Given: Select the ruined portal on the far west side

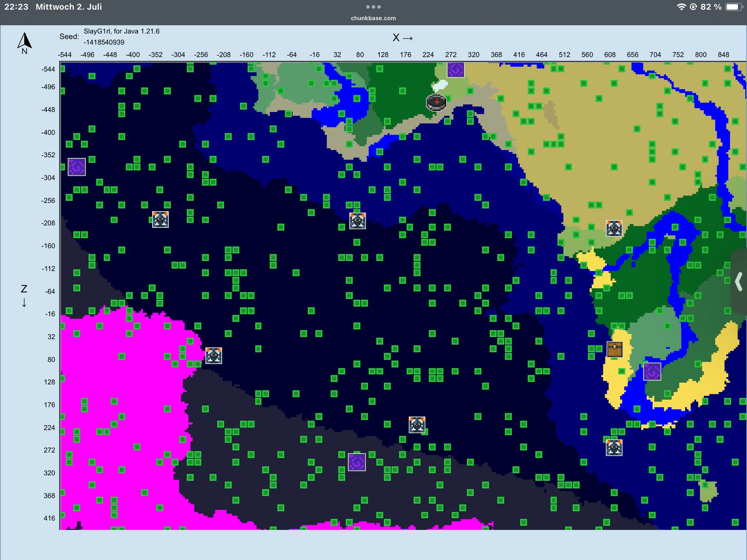Looking at the screenshot, I should tap(77, 167).
